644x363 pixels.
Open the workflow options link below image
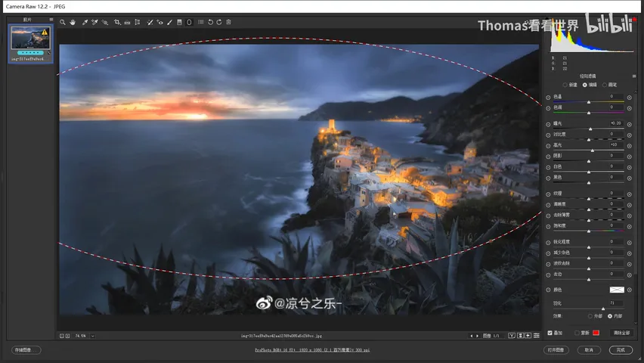pyautogui.click(x=312, y=350)
